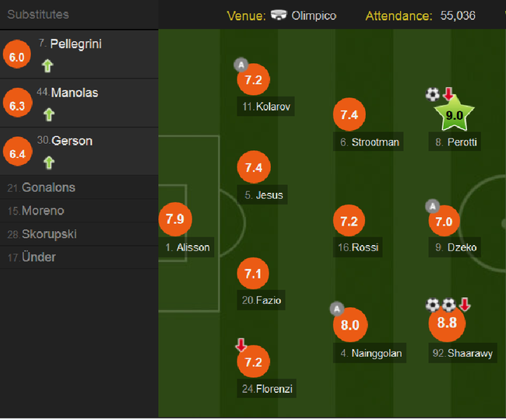Select Rossi's 7.2 rating bubble
Viewport: 506px width, 420px height.
pyautogui.click(x=350, y=221)
